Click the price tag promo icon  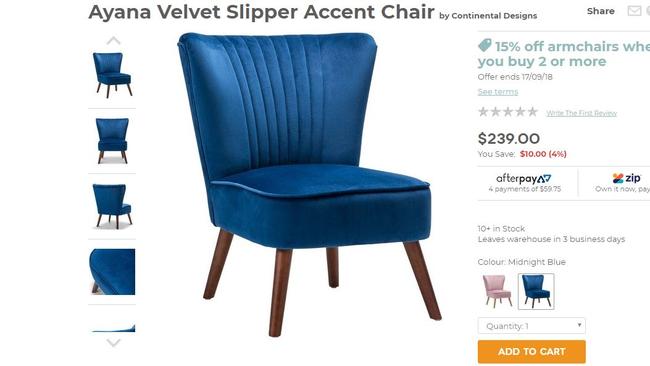click(485, 45)
